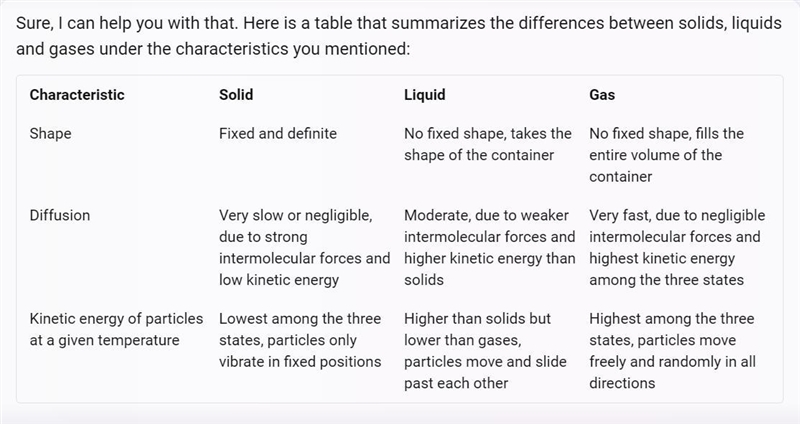Click the Kinetic energy of particles row label
Screen dimensions: 800x424
[x=116, y=330]
